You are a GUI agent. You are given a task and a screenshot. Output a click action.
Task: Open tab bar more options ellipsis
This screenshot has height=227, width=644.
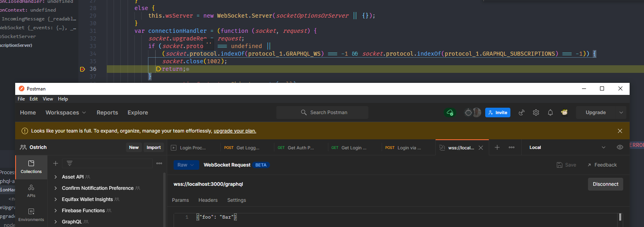[x=512, y=147]
